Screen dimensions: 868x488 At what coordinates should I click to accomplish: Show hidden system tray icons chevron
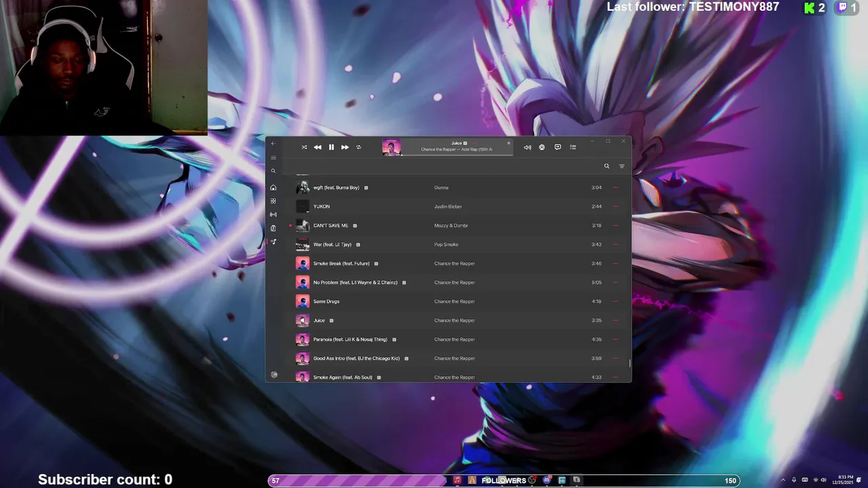783,481
